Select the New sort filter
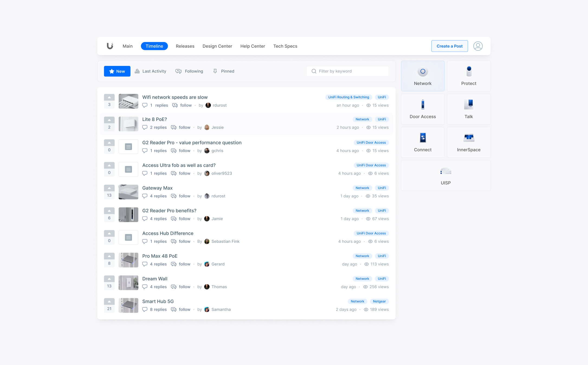 pos(117,71)
